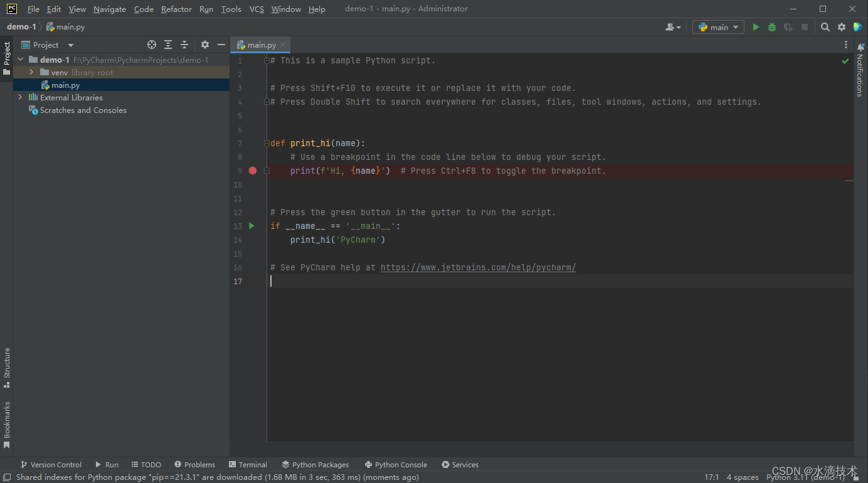868x483 pixels.
Task: Open the Code menu
Action: pyautogui.click(x=144, y=9)
